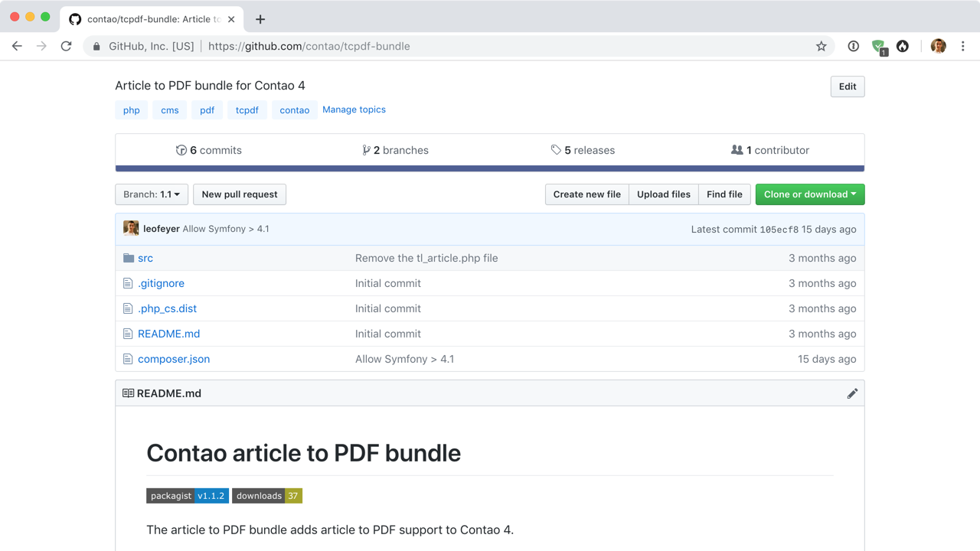Open latest commit hash 105ecf8
This screenshot has height=551, width=980.
tap(779, 229)
